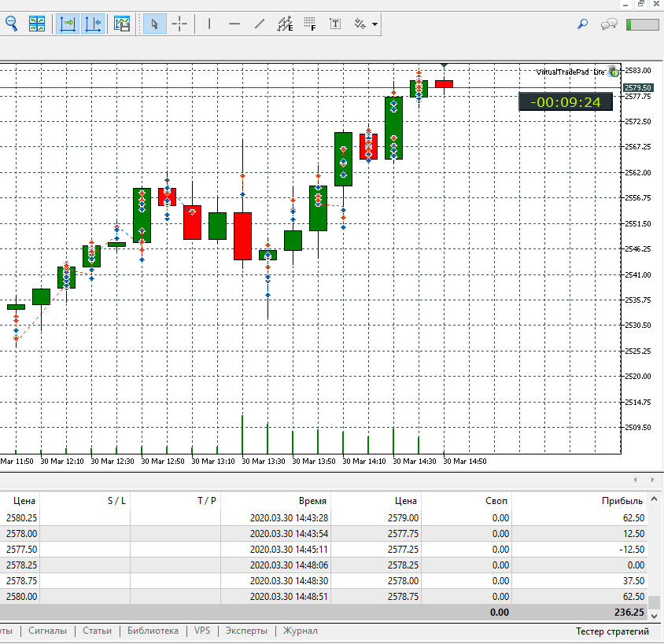Sort by the Время column header
This screenshot has height=644, width=664.
tap(275, 501)
